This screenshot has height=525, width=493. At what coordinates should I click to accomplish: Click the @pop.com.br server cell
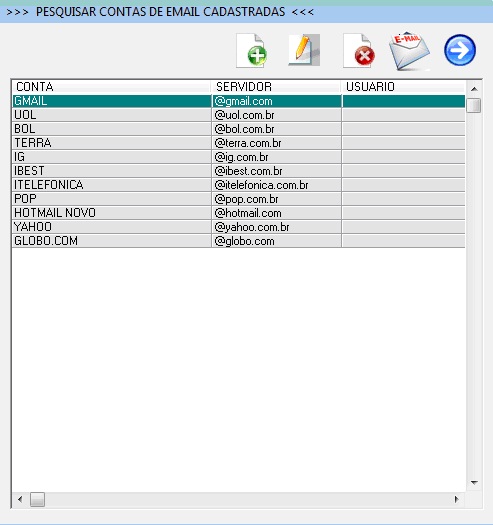tap(277, 199)
